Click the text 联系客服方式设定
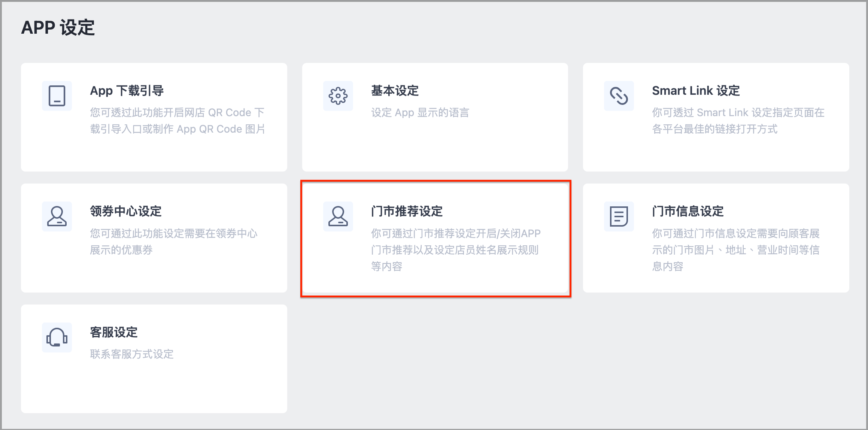 (x=132, y=354)
